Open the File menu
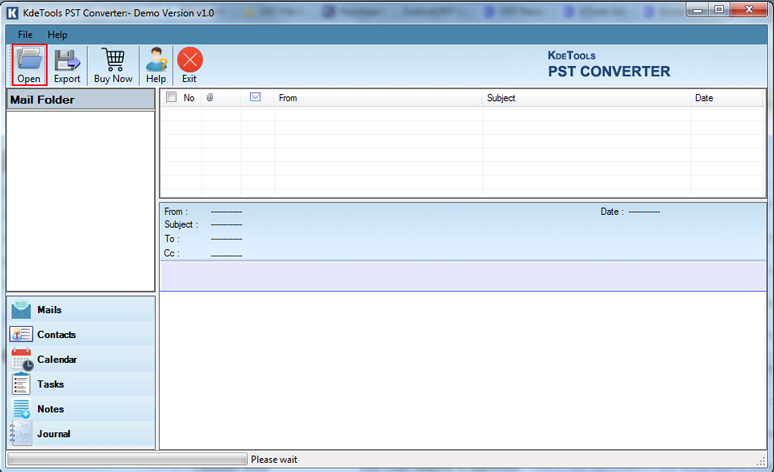This screenshot has height=472, width=774. coord(25,34)
